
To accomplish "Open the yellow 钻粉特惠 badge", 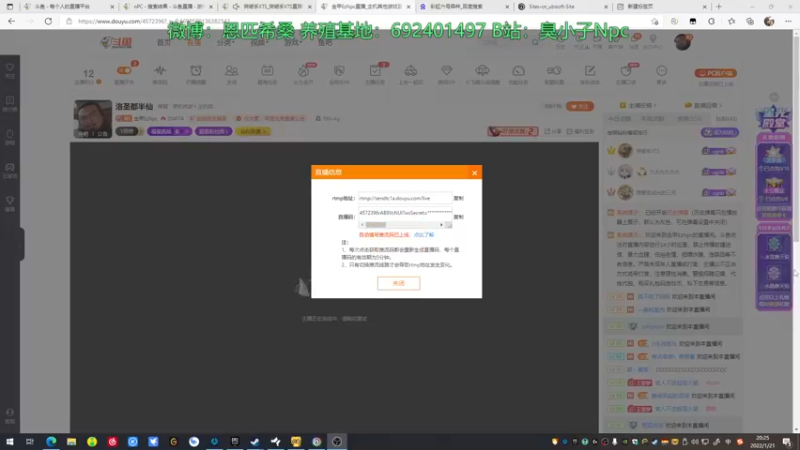I will pos(253,131).
